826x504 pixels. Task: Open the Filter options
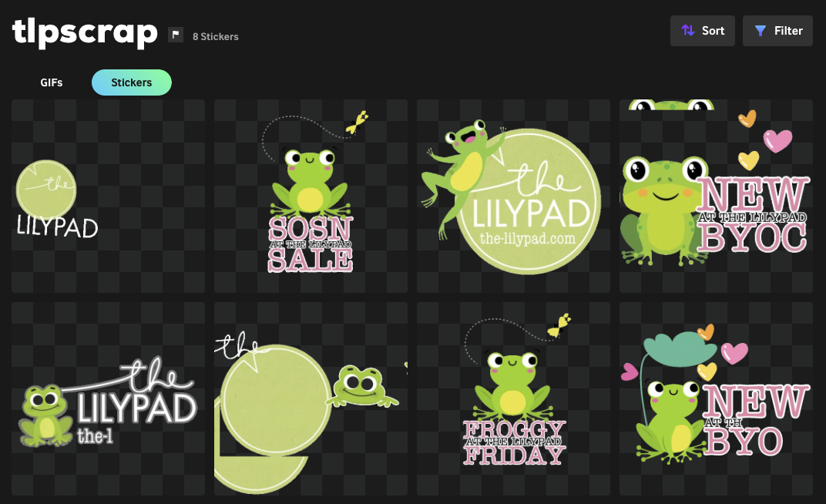pos(777,31)
